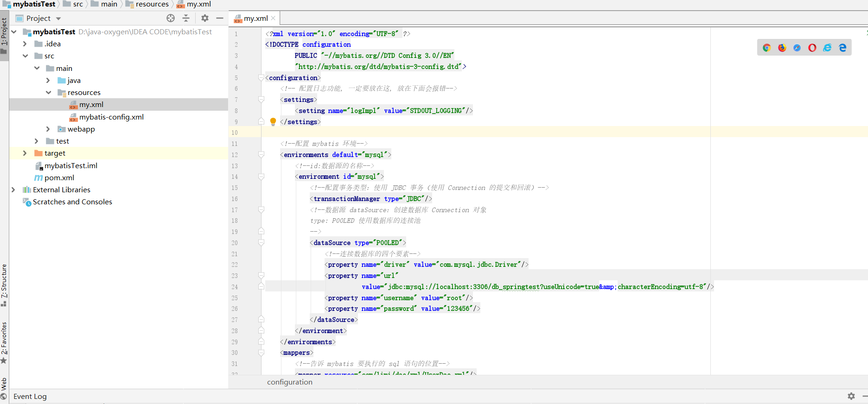868x404 pixels.
Task: Click the transactionManager JDBC line
Action: tap(371, 199)
